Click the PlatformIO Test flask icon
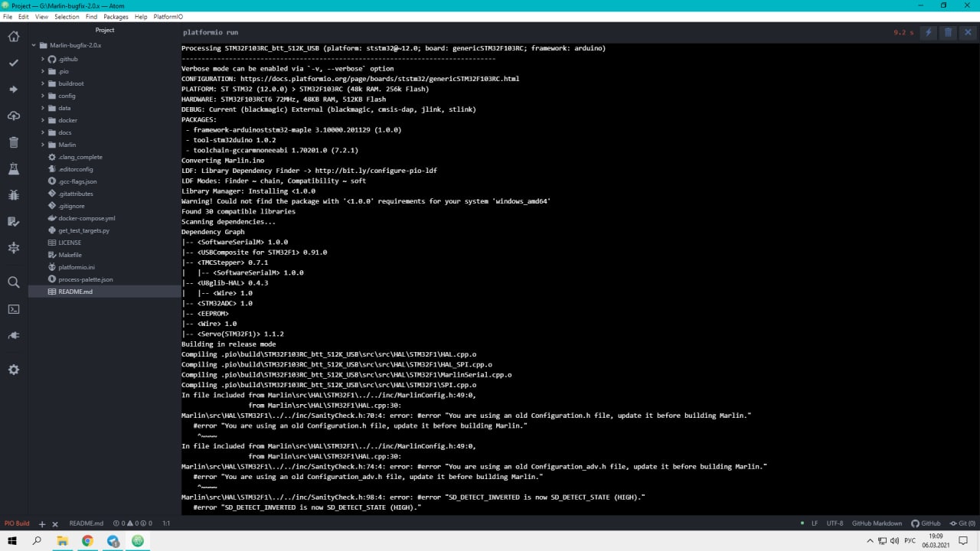This screenshot has height=551, width=980. point(14,168)
